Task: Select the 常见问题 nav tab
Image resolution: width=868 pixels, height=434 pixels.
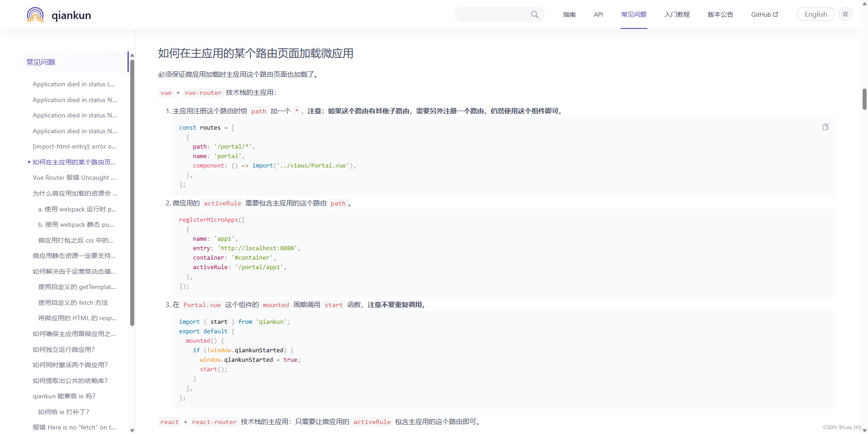Action: 633,14
